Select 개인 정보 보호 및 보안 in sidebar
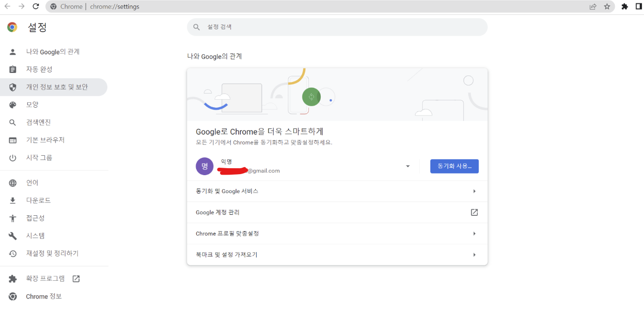Image resolution: width=644 pixels, height=320 pixels. [x=54, y=87]
